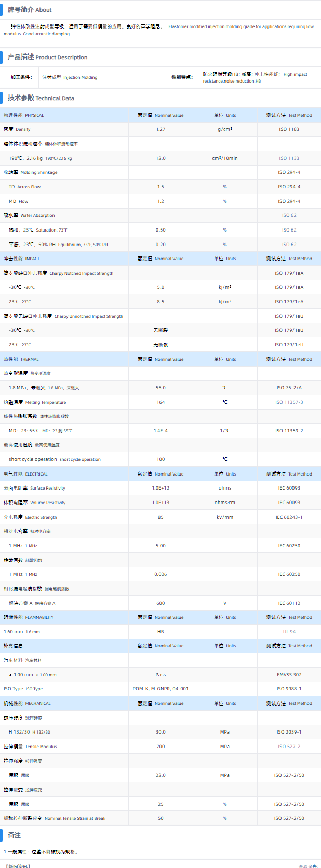The image size is (321, 868).
Task: Click the 性能特点 High impact resistance text
Action: 255,77
